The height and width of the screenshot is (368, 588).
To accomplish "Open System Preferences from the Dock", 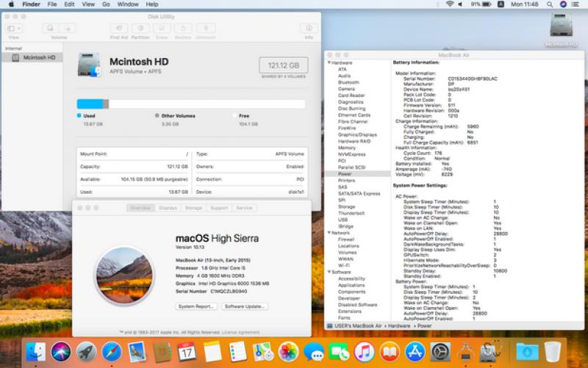I will 440,352.
